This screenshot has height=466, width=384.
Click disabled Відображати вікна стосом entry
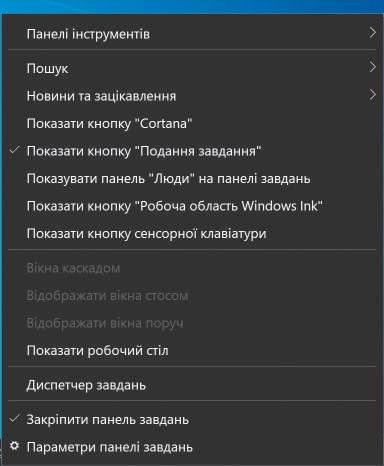[192, 296]
